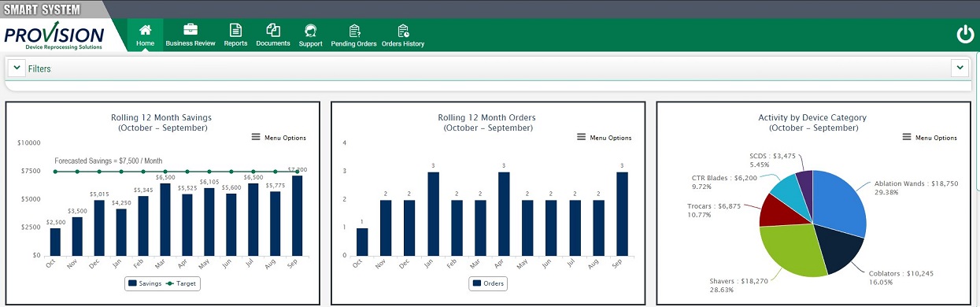The width and height of the screenshot is (980, 307).
Task: Select the Reports tab label
Action: point(235,44)
